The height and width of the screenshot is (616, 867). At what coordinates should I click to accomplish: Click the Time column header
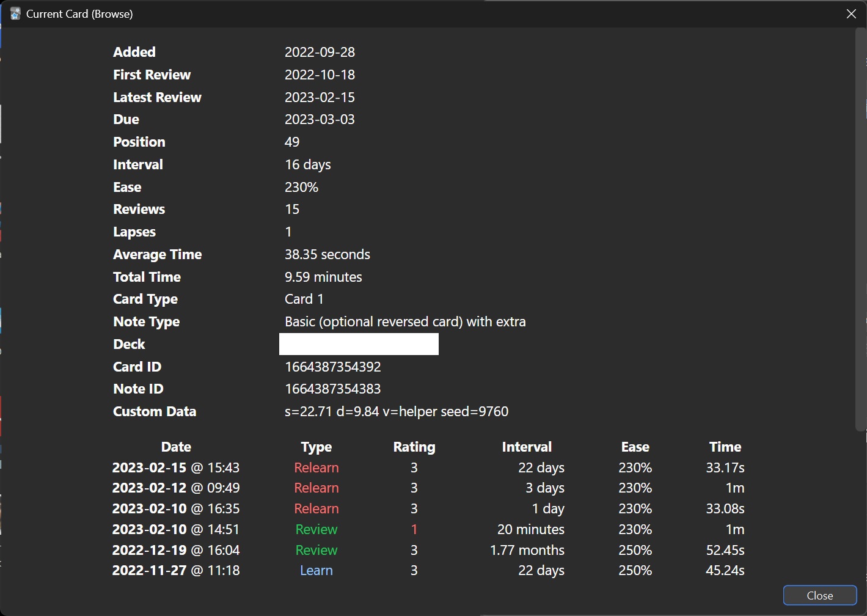coord(725,447)
